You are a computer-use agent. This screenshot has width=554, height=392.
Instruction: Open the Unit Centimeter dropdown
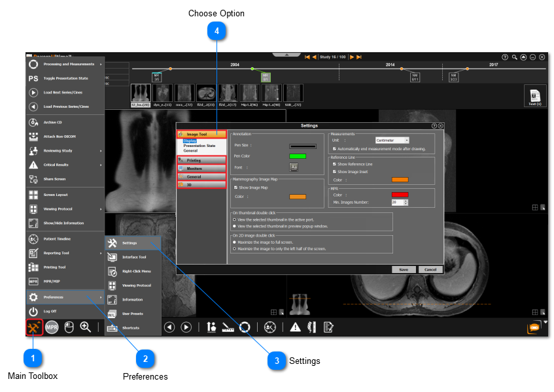[392, 140]
